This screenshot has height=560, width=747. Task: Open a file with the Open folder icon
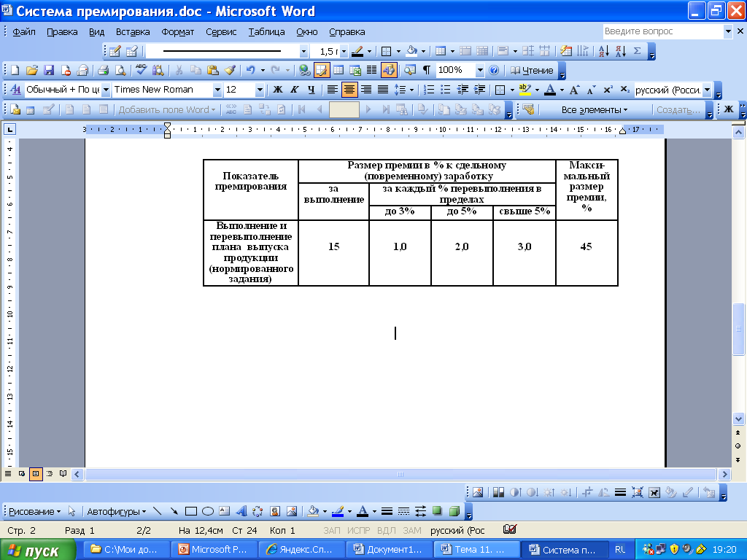click(32, 71)
